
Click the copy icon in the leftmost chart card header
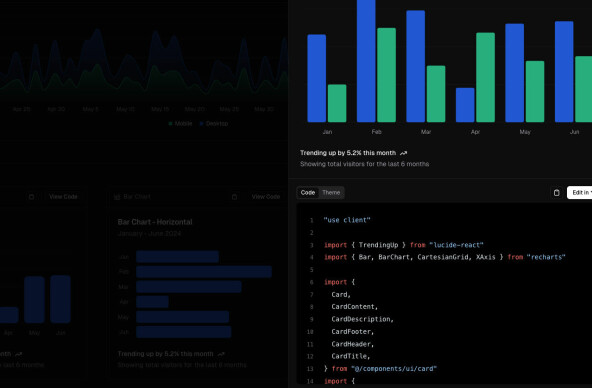tap(32, 197)
